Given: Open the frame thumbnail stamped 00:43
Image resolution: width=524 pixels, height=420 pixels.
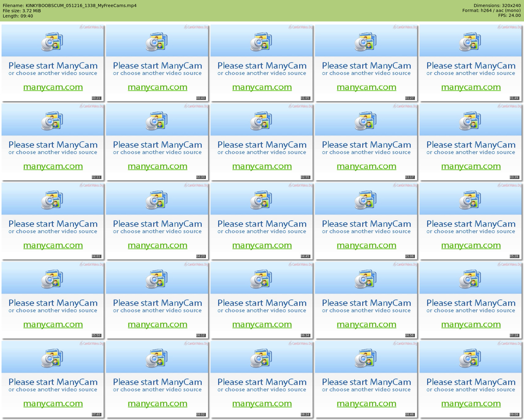Looking at the screenshot, I should tap(157, 63).
